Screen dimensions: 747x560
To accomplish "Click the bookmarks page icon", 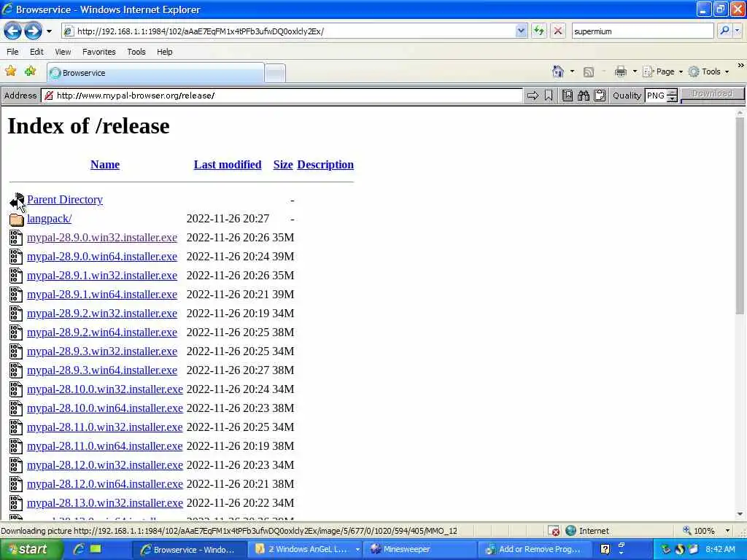I will pyautogui.click(x=567, y=96).
